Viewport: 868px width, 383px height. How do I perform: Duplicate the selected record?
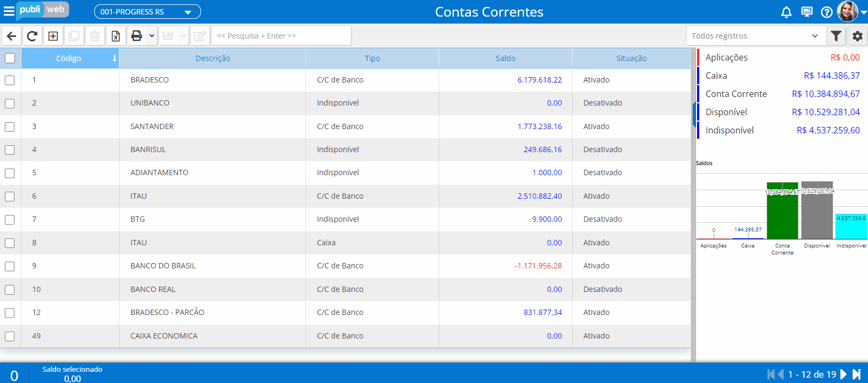(x=74, y=36)
